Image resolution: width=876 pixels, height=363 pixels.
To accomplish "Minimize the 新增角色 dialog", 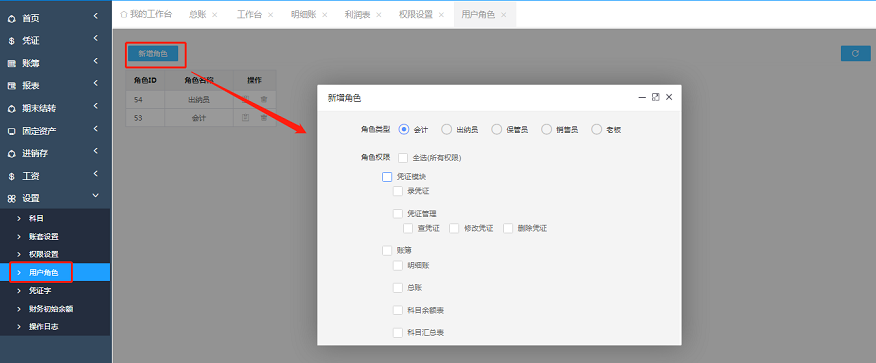I will click(x=642, y=97).
